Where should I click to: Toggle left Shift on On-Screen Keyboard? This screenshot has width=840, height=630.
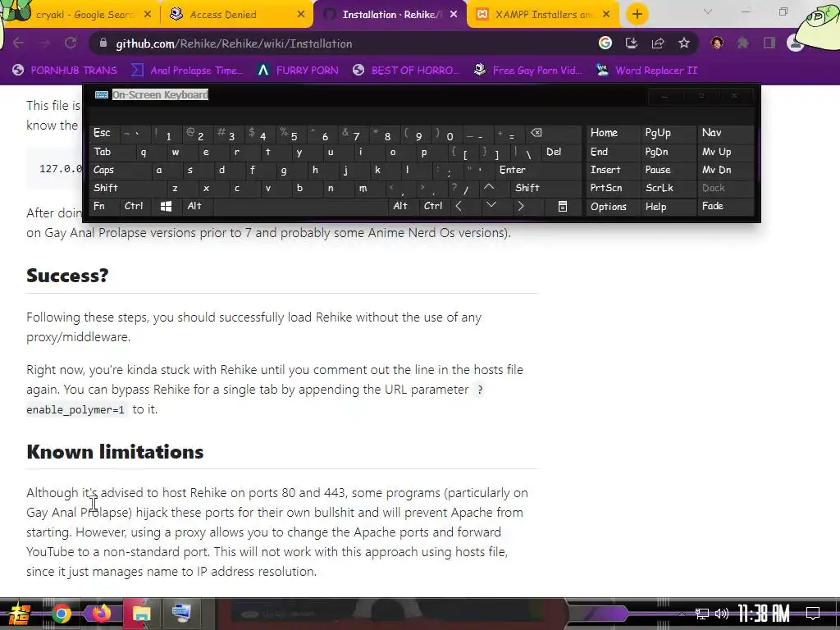121,188
